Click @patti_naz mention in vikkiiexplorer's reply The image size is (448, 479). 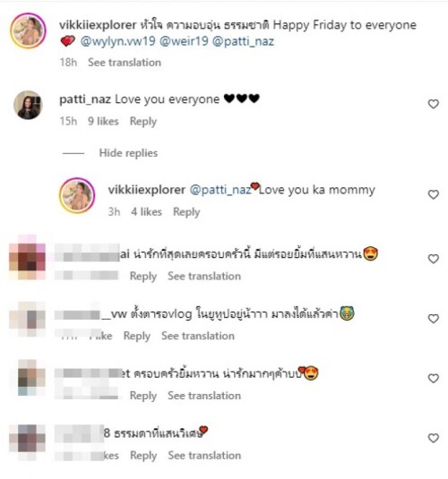(220, 190)
